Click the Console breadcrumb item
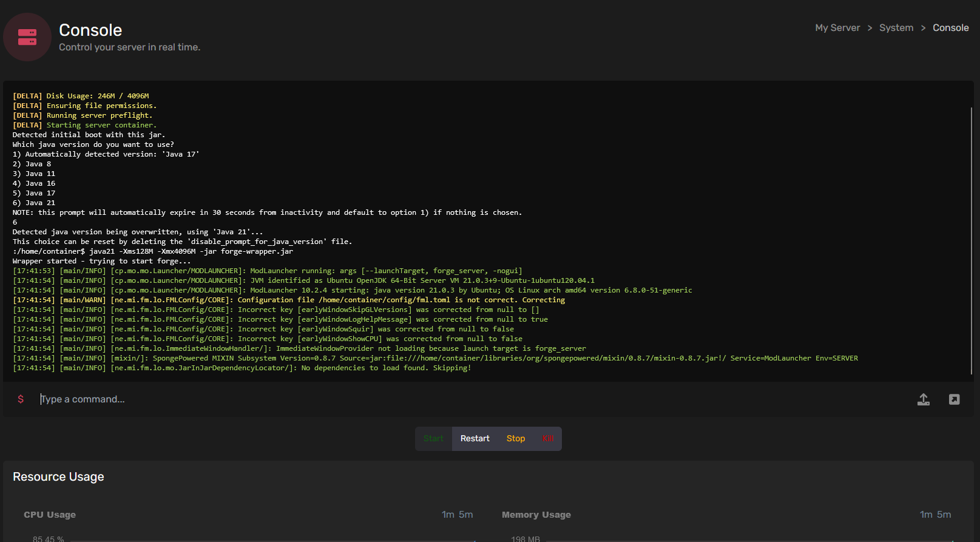This screenshot has width=980, height=542. tap(950, 28)
